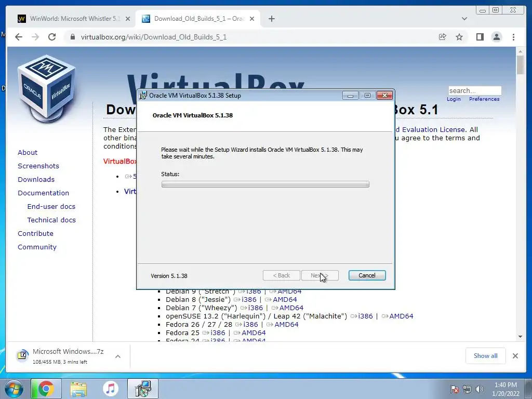Click the page scrollbar down arrow
Viewport: 532px width, 399px height.
(521, 337)
